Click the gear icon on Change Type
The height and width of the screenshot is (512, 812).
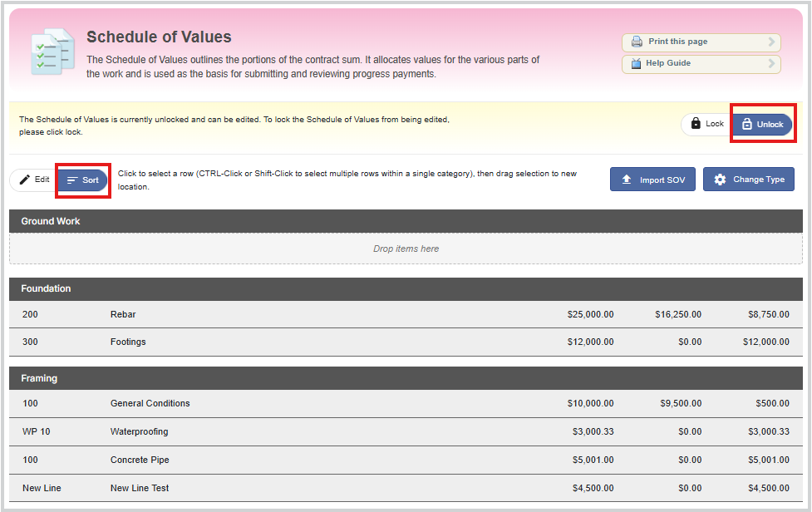coord(720,180)
